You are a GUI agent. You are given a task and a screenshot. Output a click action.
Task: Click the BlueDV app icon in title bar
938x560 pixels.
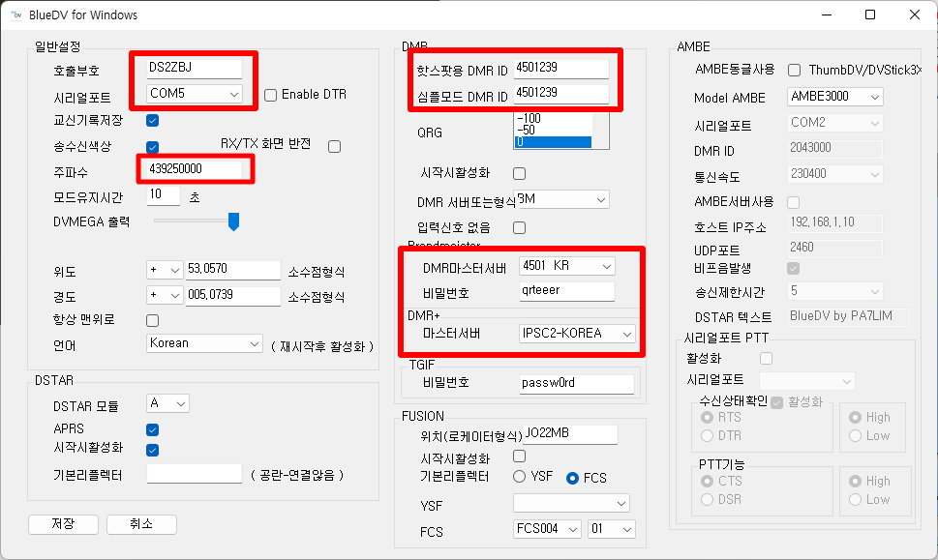16,15
